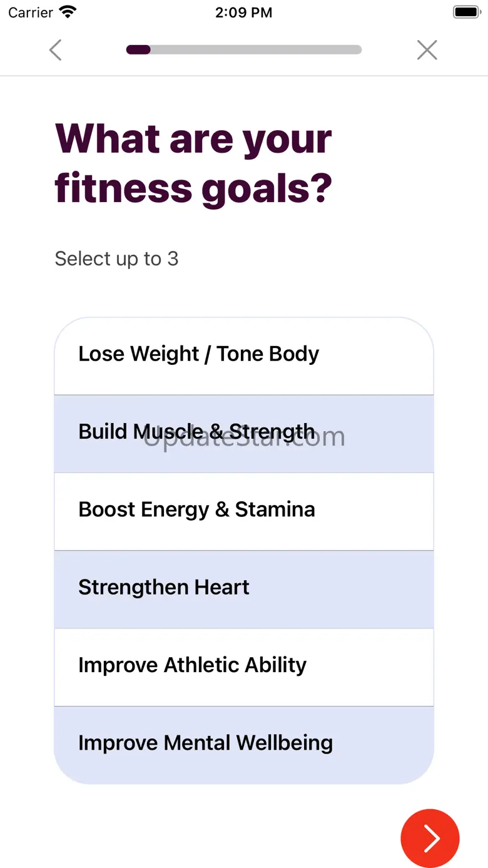The height and width of the screenshot is (868, 488).
Task: Go back with the left chevron arrow
Action: pyautogui.click(x=56, y=50)
